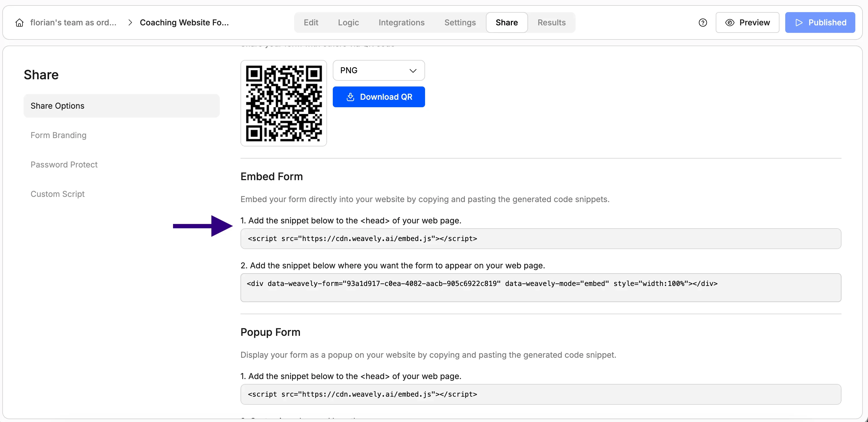Click the home icon in the breadcrumb

click(19, 22)
